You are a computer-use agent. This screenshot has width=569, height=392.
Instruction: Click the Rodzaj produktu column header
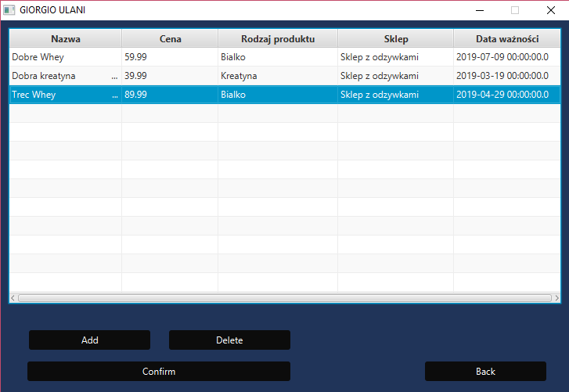[278, 39]
